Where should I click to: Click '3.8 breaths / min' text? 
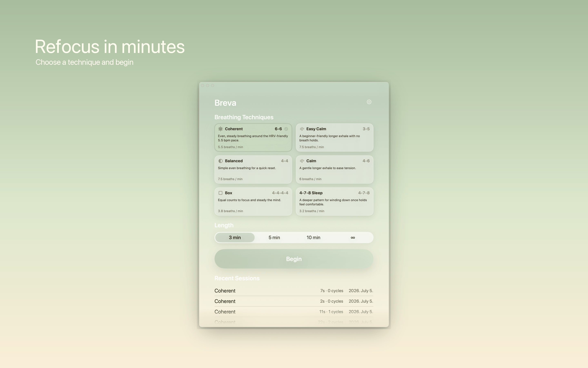tap(230, 211)
